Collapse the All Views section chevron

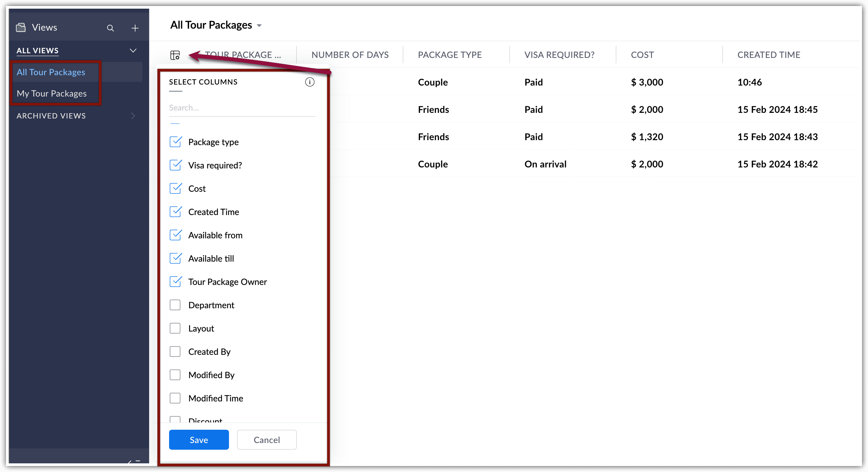133,51
